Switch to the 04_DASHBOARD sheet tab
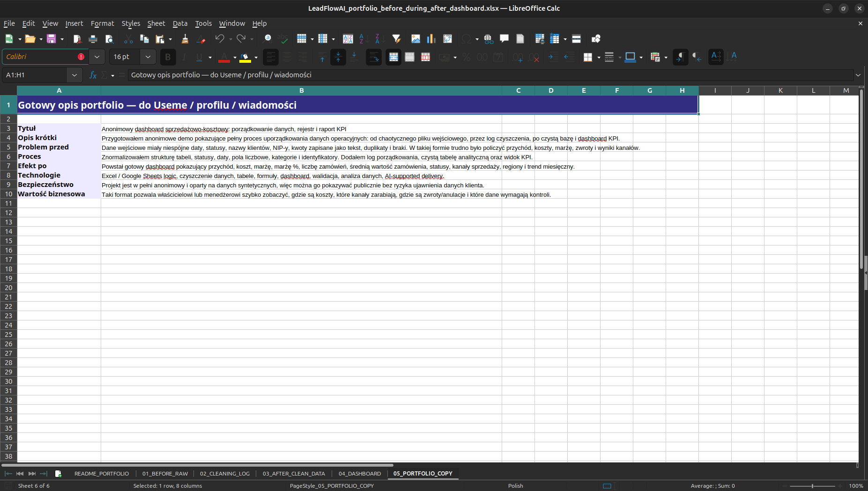Image resolution: width=868 pixels, height=491 pixels. 360,474
